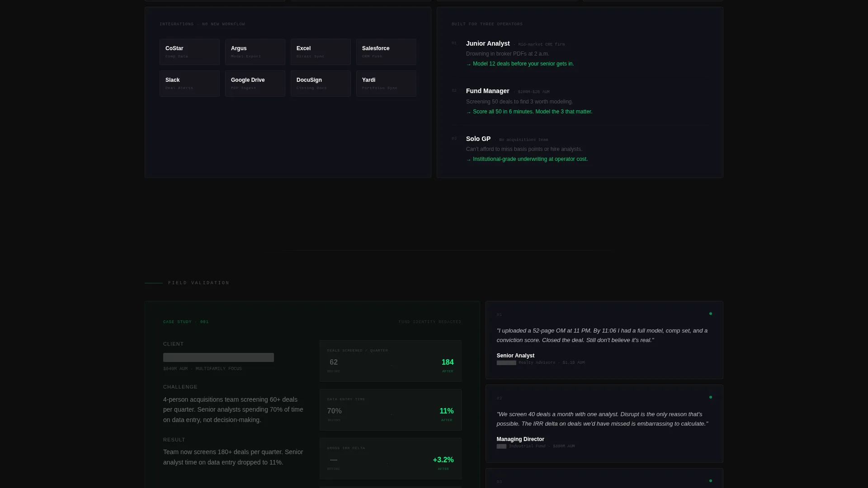Image resolution: width=868 pixels, height=488 pixels.
Task: Open the CoStar Comp Data integration card
Action: 189,52
